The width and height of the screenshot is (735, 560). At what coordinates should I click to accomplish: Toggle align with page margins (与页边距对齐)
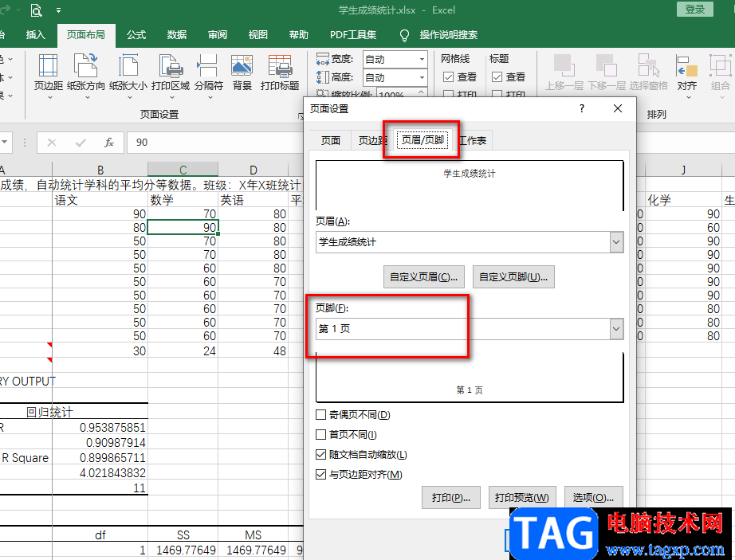321,475
